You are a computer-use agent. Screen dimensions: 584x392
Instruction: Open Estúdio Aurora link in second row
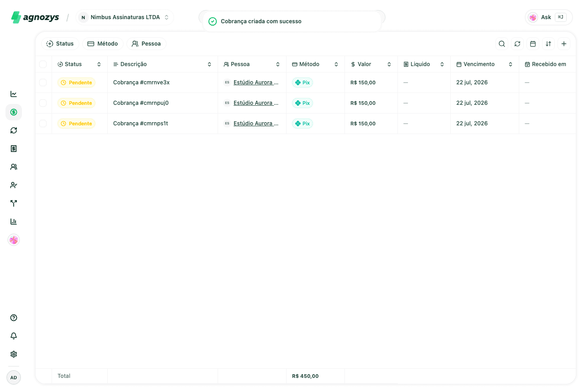point(256,103)
